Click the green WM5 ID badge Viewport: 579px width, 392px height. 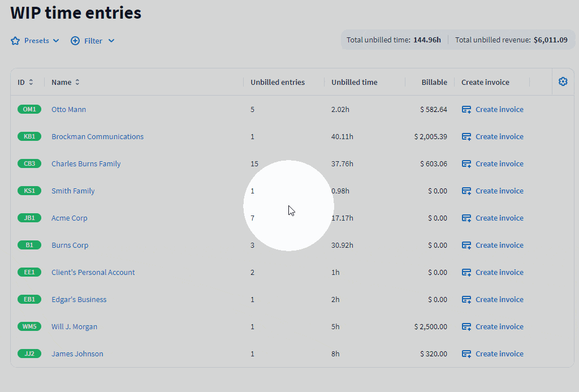click(x=29, y=326)
